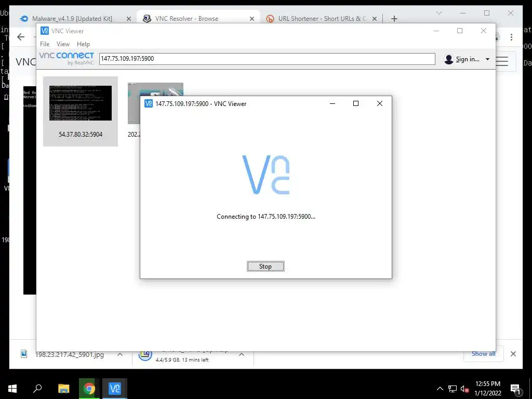Switch to the URL Shortener browser tab
This screenshot has width=532, height=399.
click(322, 19)
